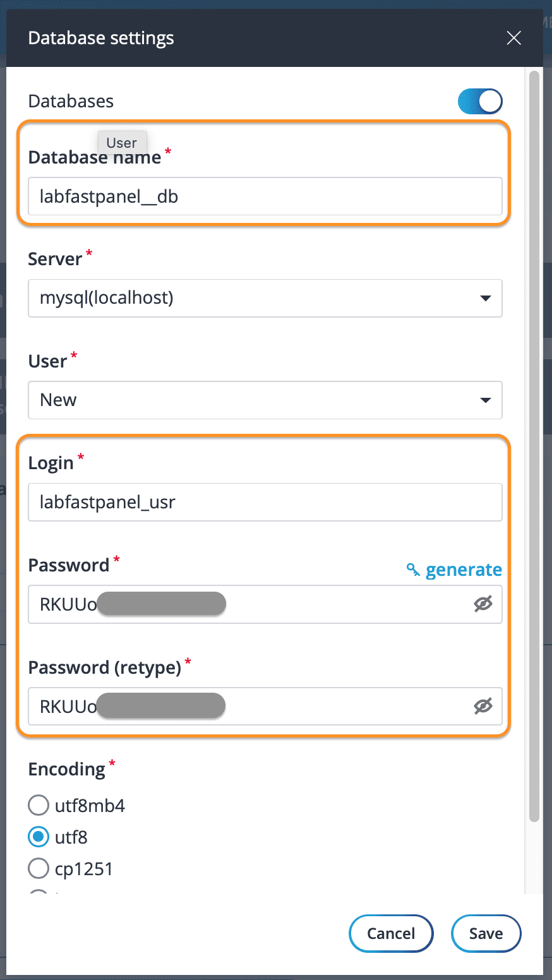The width and height of the screenshot is (552, 980).
Task: Choose cp1251 encoding
Action: 39,869
